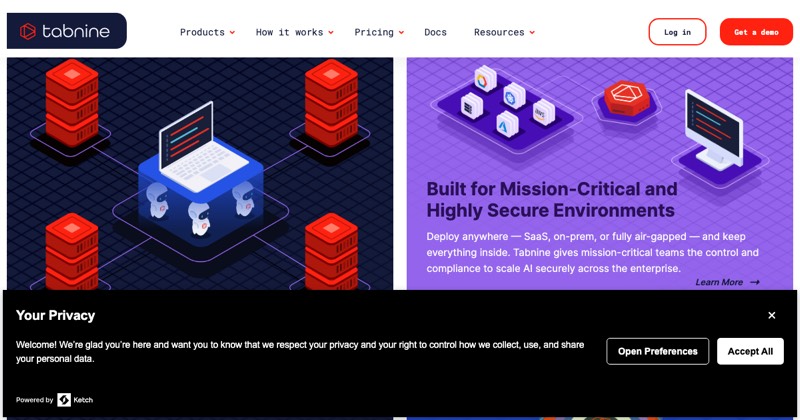Expand the Pricing dropdown chevron
The width and height of the screenshot is (800, 420).
(401, 33)
